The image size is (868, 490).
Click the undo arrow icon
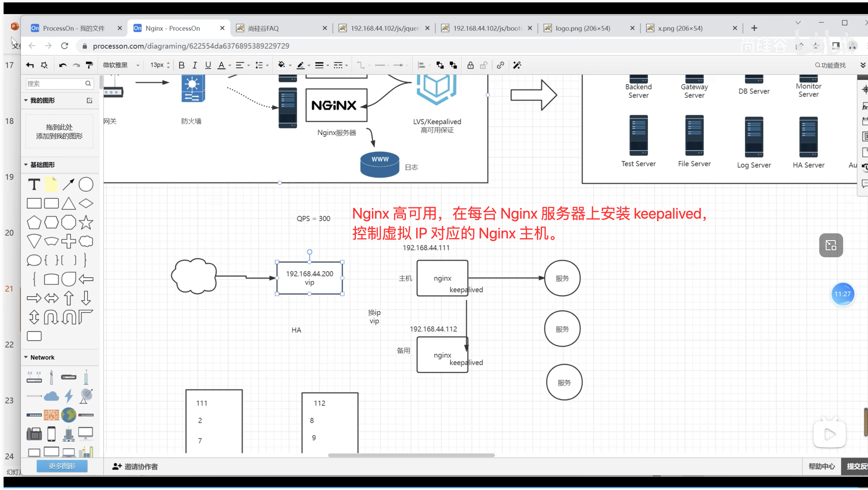[63, 65]
